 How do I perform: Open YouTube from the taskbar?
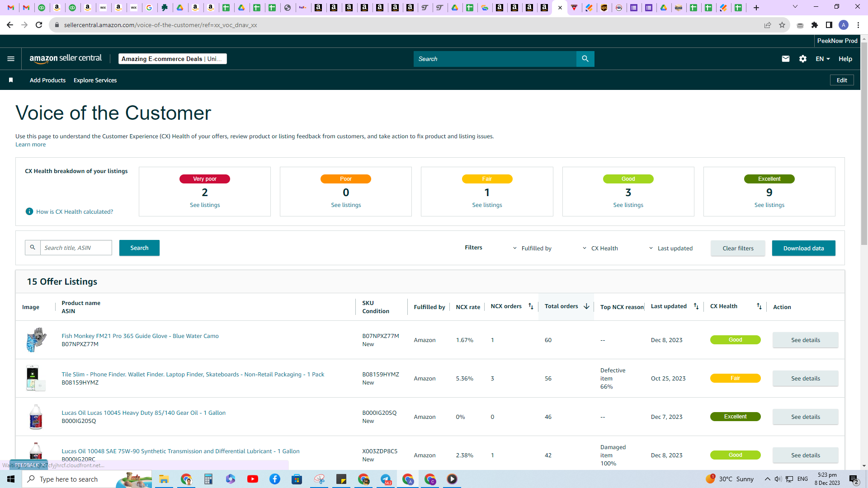253,479
